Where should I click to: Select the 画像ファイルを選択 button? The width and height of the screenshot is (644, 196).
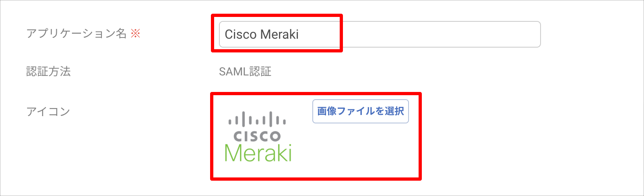tap(361, 111)
